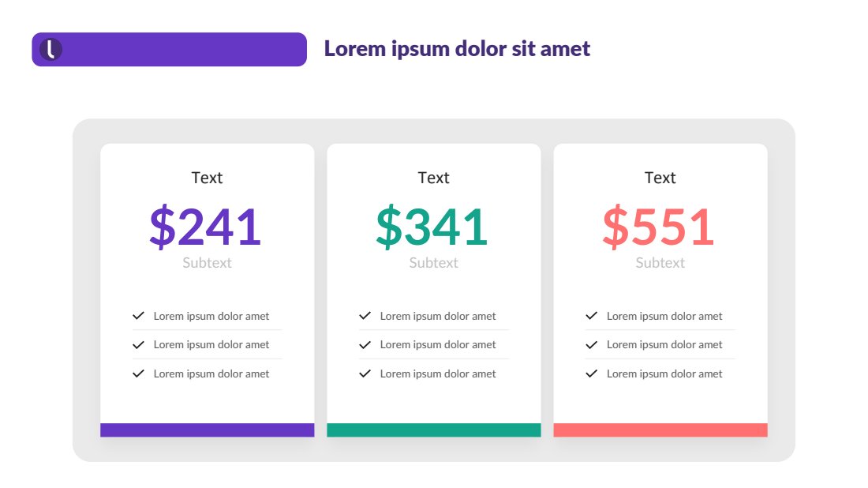Click the second checkmark in the $341 card
868x488 pixels.
pos(365,344)
